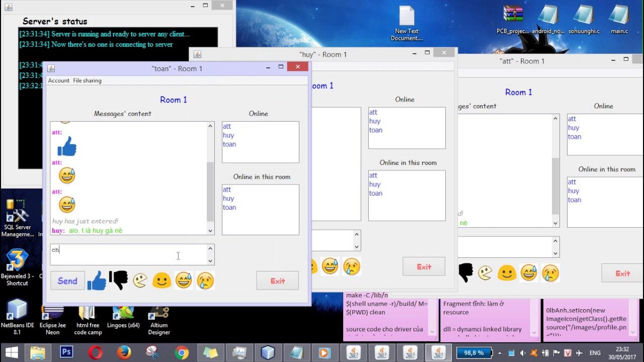Select 'huy' in att window's Online list
644x362 pixels.
[x=574, y=128]
